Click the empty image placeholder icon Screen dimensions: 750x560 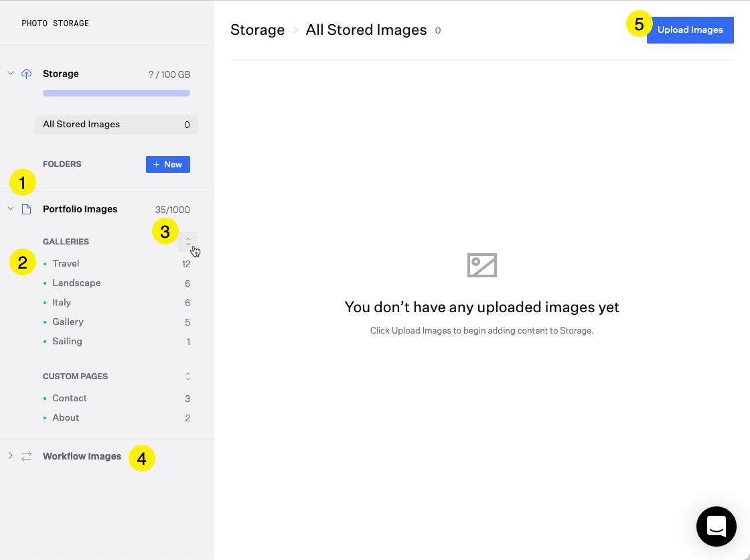481,265
